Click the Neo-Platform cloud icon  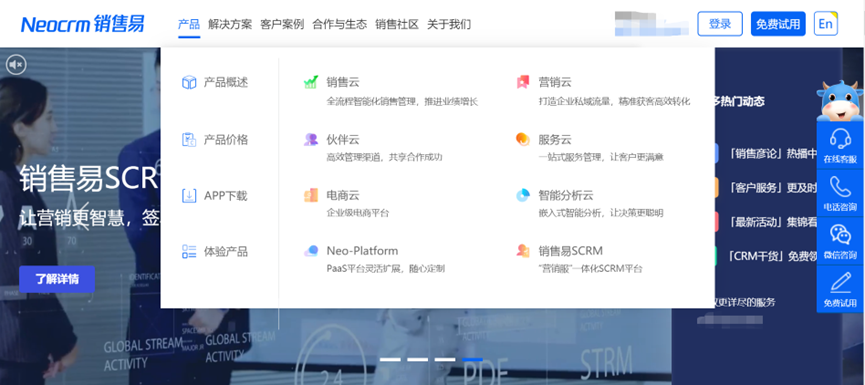click(311, 251)
